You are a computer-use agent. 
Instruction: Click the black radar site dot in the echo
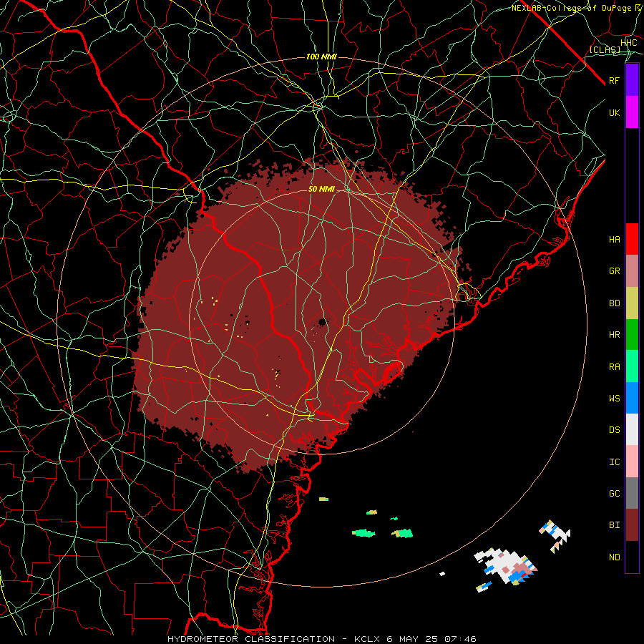[x=323, y=322]
